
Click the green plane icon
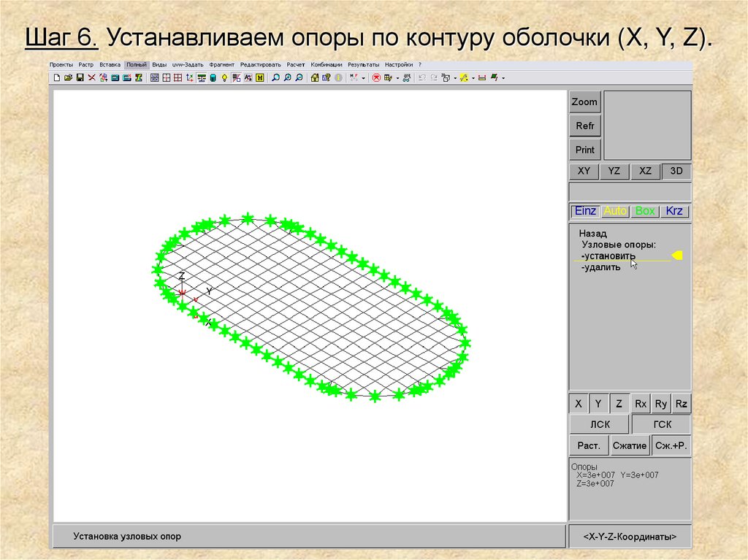pyautogui.click(x=495, y=77)
